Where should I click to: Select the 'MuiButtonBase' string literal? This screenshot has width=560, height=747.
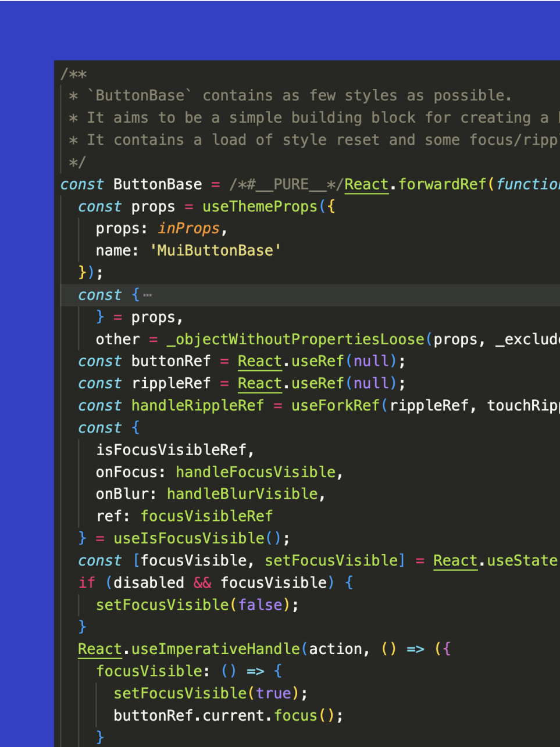(216, 250)
